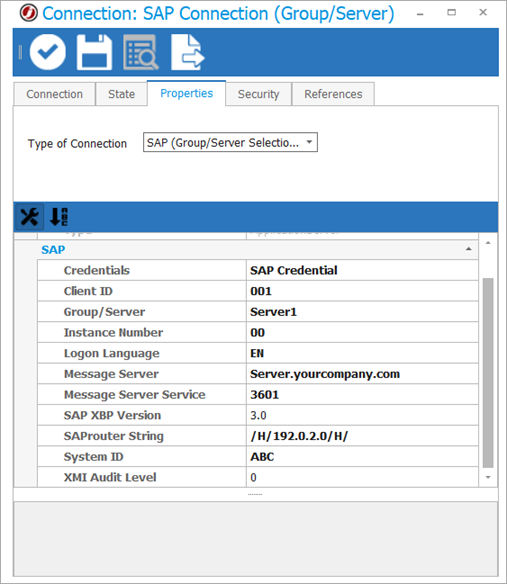Select the Properties tab
The width and height of the screenshot is (507, 584).
tap(187, 93)
